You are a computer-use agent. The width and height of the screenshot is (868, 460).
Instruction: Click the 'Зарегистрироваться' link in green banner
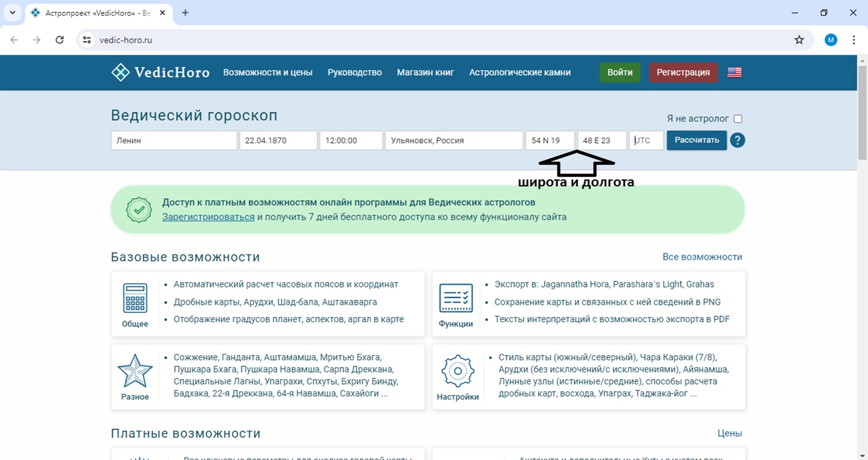click(x=208, y=217)
